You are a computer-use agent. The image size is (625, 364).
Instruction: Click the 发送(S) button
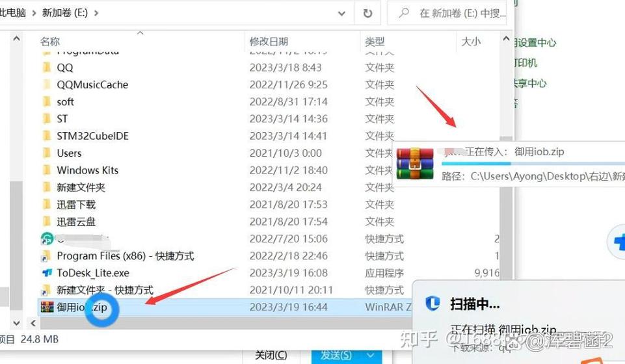click(x=336, y=356)
